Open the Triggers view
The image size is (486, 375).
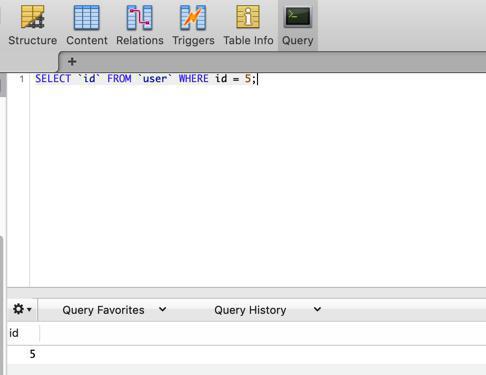pyautogui.click(x=193, y=25)
